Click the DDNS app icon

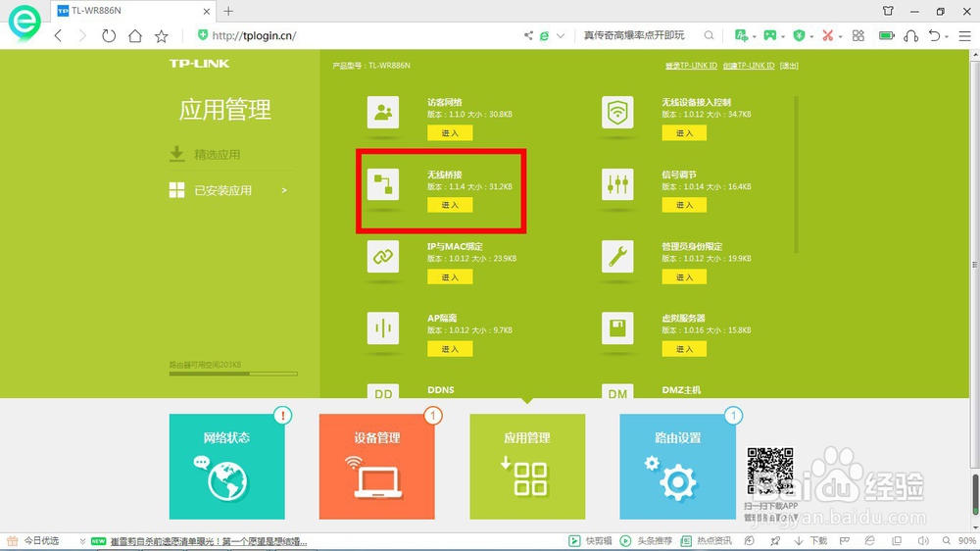click(x=383, y=391)
